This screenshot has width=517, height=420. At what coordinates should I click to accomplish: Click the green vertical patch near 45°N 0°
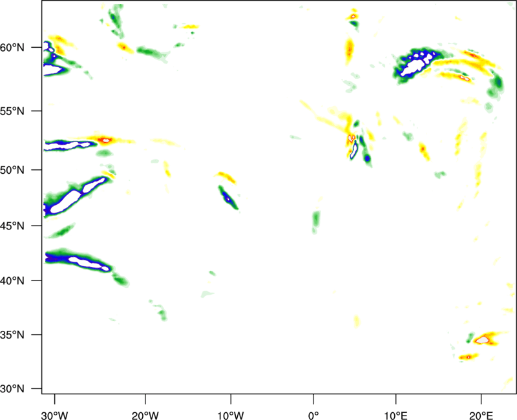tap(316, 220)
